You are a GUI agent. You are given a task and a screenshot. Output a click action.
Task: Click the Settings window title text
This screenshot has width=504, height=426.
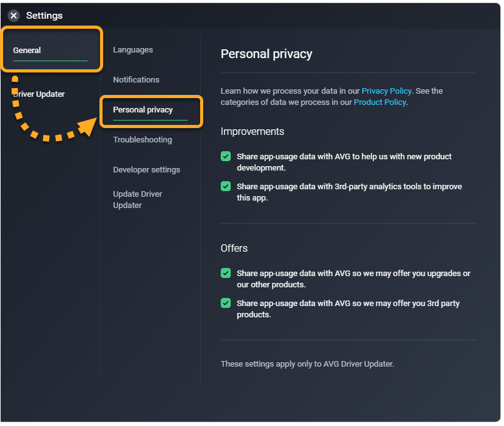[x=44, y=16]
